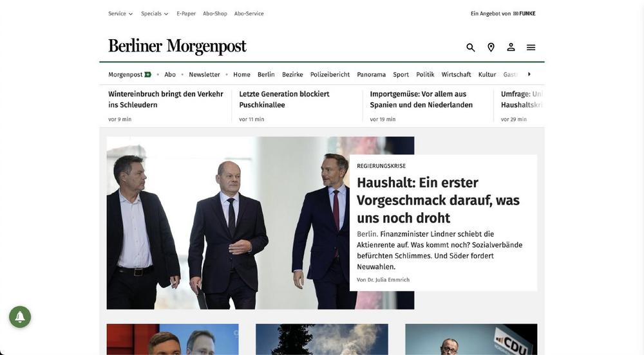
Task: Click the Morgenpost plus badge icon
Action: pos(148,75)
